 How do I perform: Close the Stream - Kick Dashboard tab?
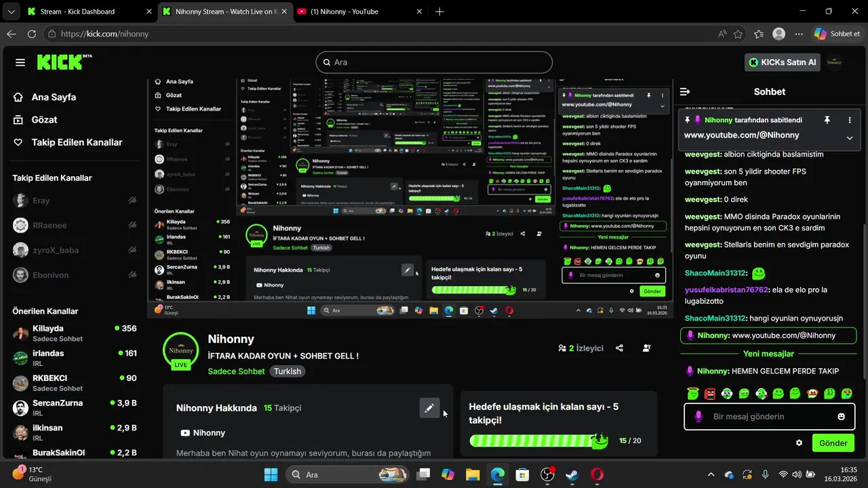149,12
